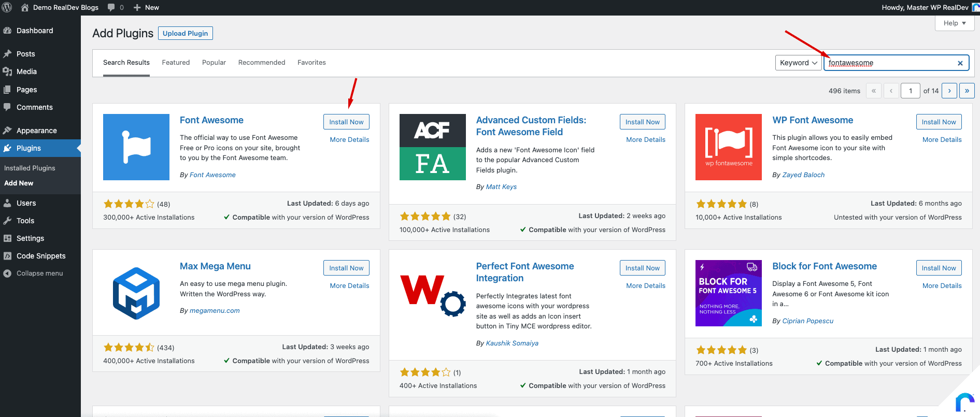
Task: Open the Keyword search type dropdown
Action: pyautogui.click(x=799, y=63)
